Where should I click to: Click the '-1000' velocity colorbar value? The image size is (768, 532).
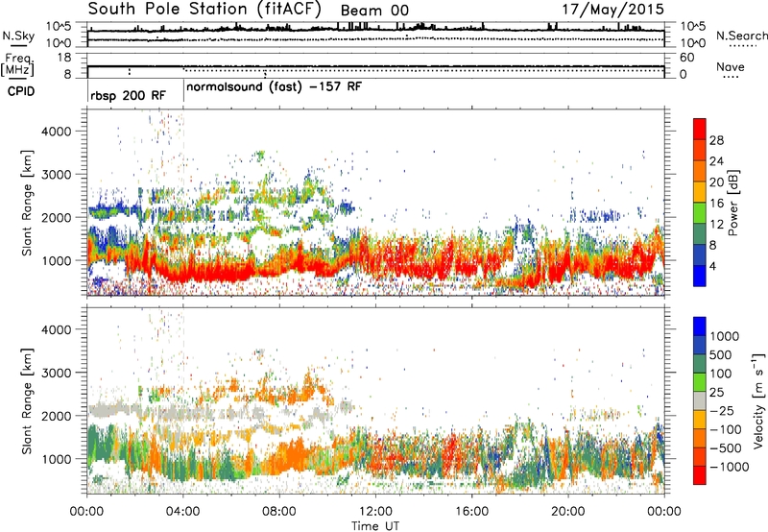(729, 467)
